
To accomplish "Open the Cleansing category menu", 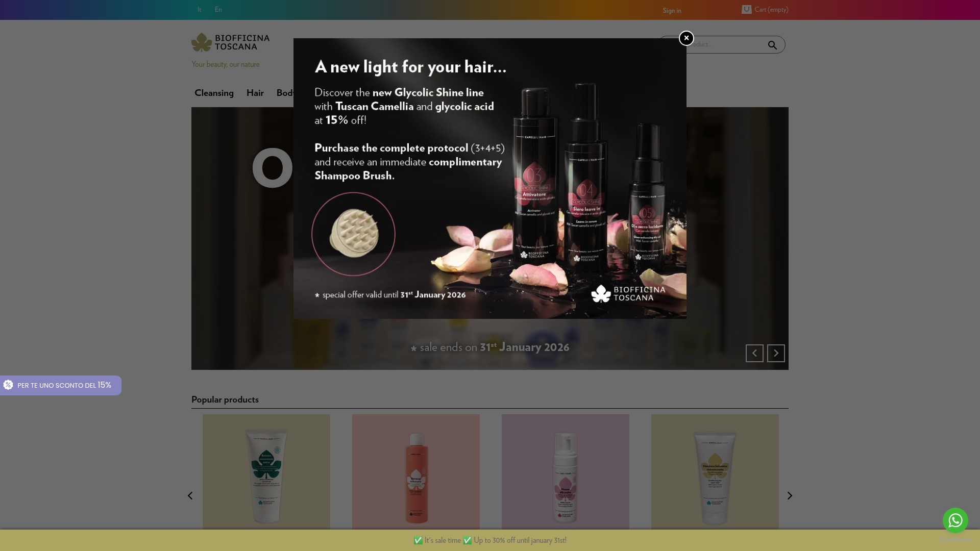I will click(x=214, y=93).
